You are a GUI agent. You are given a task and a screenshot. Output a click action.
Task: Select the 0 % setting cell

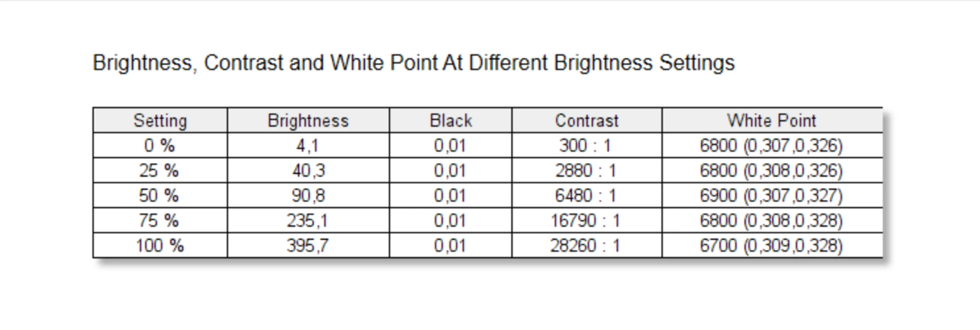160,145
